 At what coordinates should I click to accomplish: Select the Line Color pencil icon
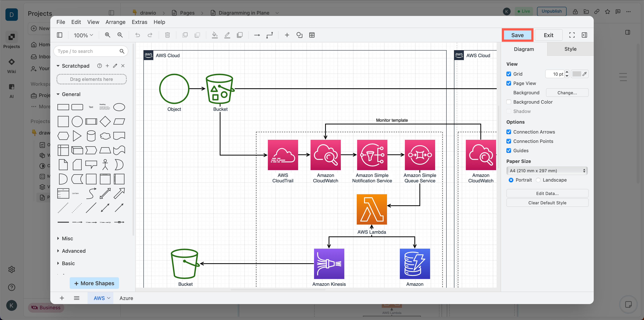pyautogui.click(x=227, y=35)
